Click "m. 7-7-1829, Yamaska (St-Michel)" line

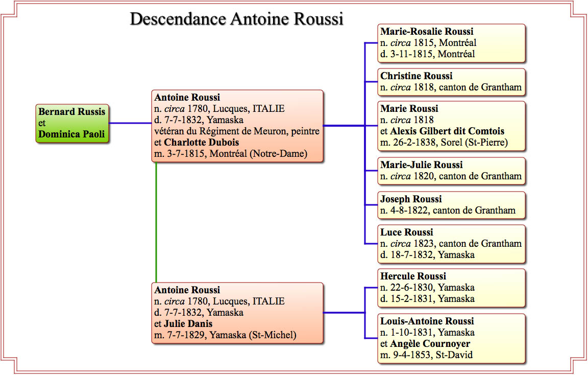pos(226,335)
